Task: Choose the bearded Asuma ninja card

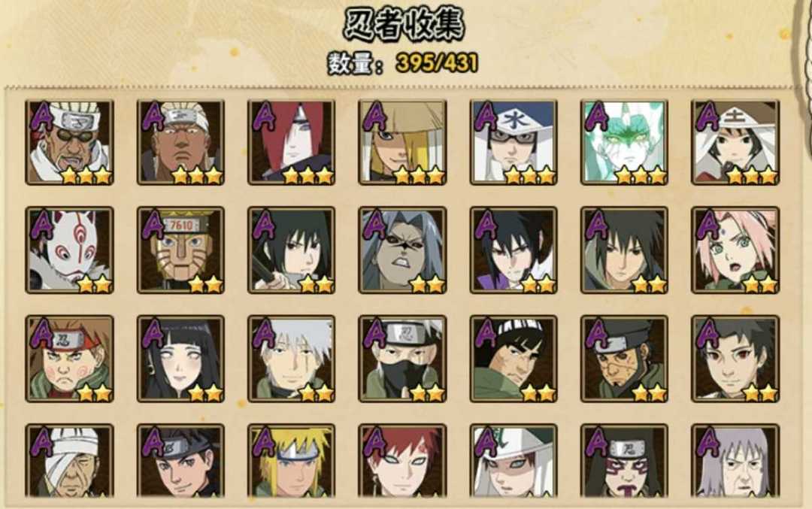Action: (625, 359)
